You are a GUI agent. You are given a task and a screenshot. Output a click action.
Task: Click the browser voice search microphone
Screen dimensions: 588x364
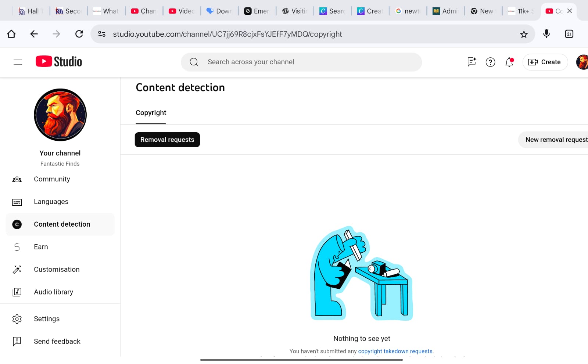coord(546,34)
